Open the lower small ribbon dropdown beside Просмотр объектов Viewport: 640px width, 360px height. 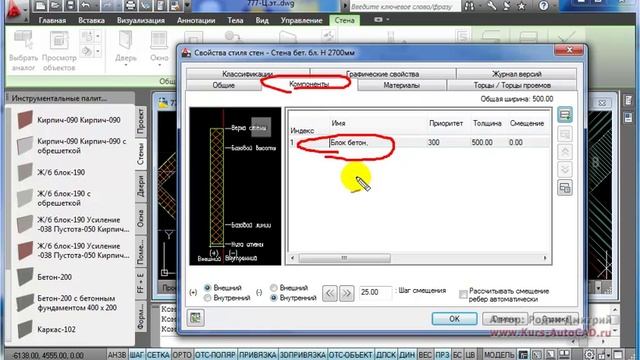(98, 51)
